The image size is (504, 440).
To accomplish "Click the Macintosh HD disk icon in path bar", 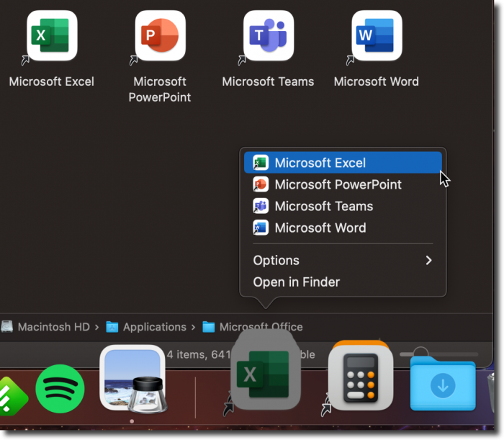I will (x=6, y=326).
